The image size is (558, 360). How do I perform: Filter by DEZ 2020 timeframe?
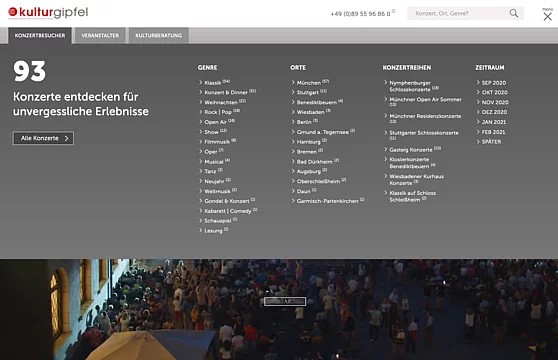click(492, 112)
